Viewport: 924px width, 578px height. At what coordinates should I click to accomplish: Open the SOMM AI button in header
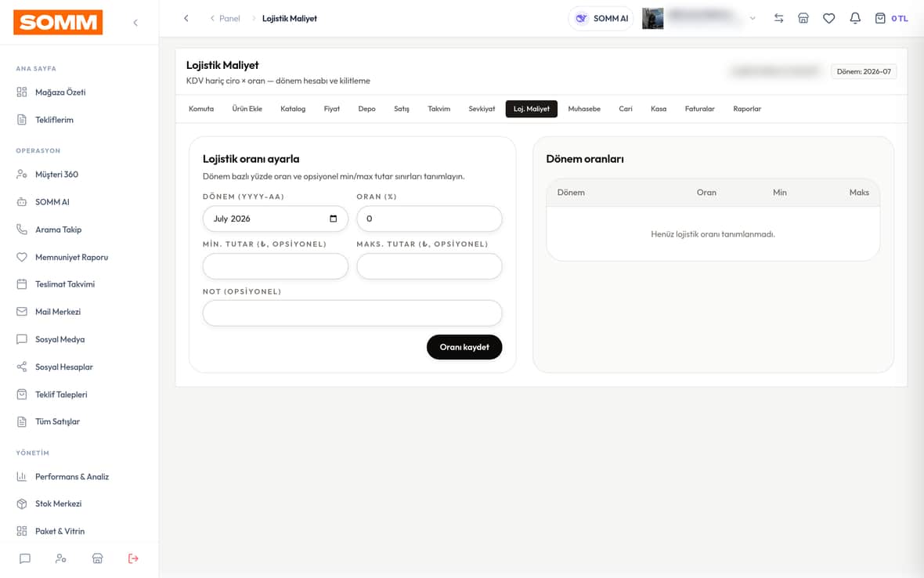601,18
